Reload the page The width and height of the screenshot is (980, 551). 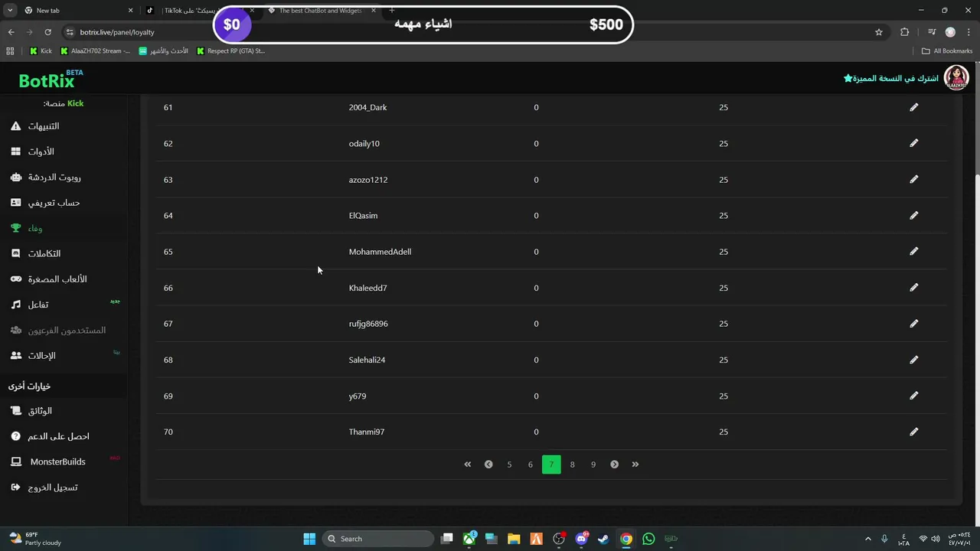pos(47,32)
